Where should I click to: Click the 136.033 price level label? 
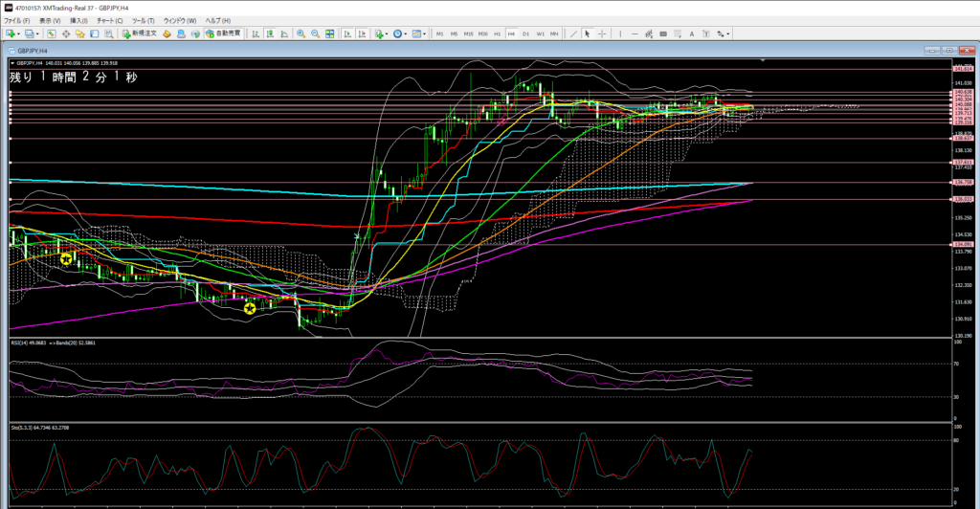pos(963,199)
